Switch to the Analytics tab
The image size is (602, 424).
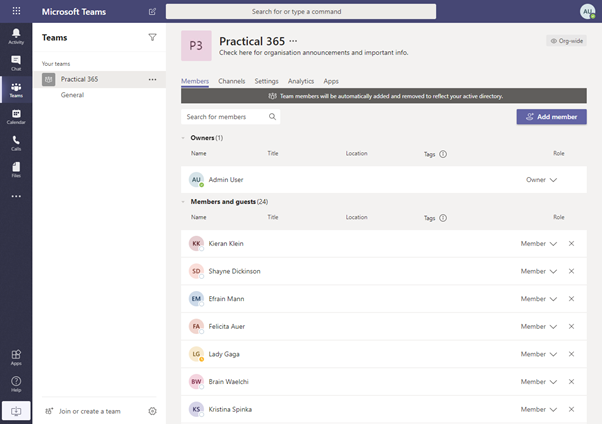coord(301,81)
